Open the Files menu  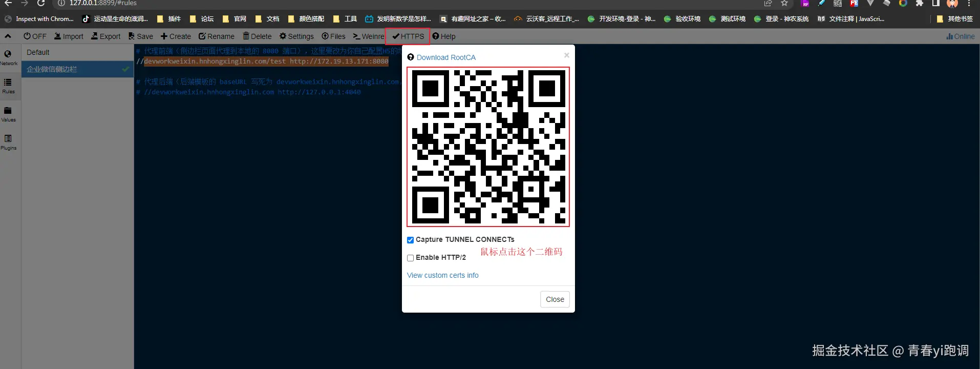click(333, 36)
